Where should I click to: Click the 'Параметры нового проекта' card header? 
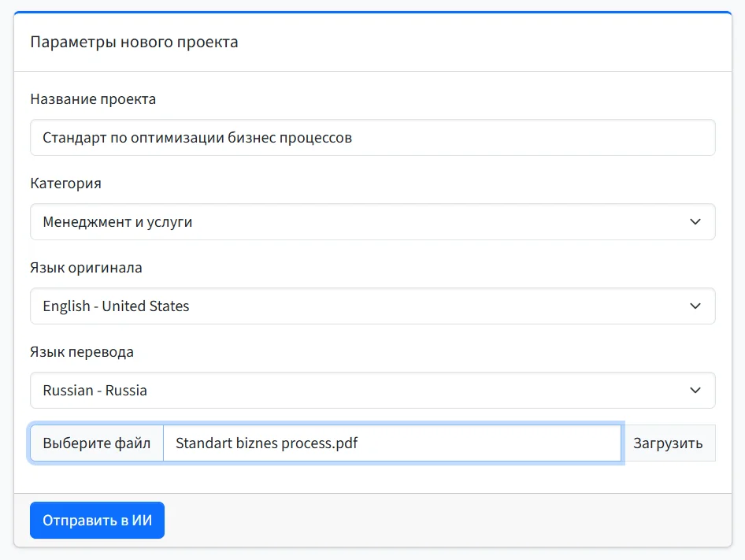coord(134,43)
